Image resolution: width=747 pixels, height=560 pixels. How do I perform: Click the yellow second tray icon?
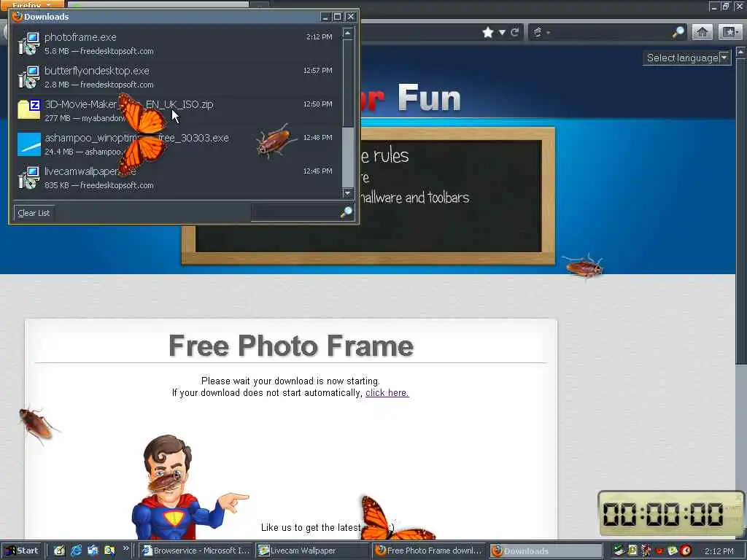pyautogui.click(x=632, y=551)
